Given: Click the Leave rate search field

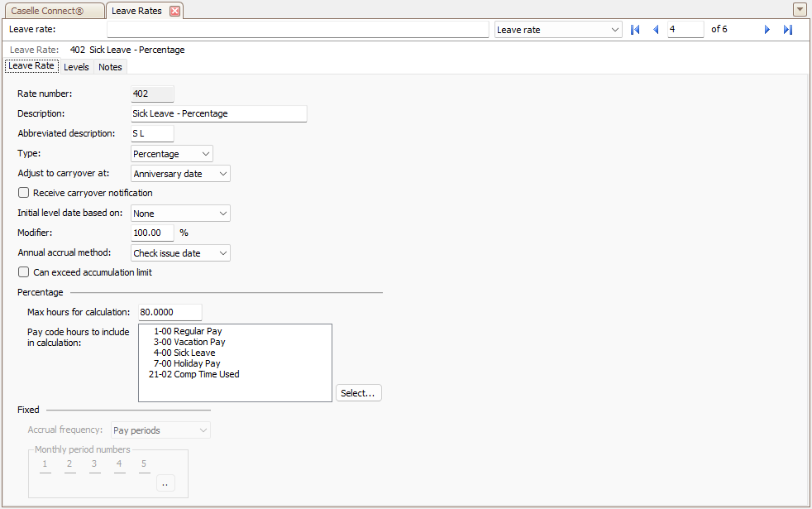Looking at the screenshot, I should pyautogui.click(x=298, y=30).
